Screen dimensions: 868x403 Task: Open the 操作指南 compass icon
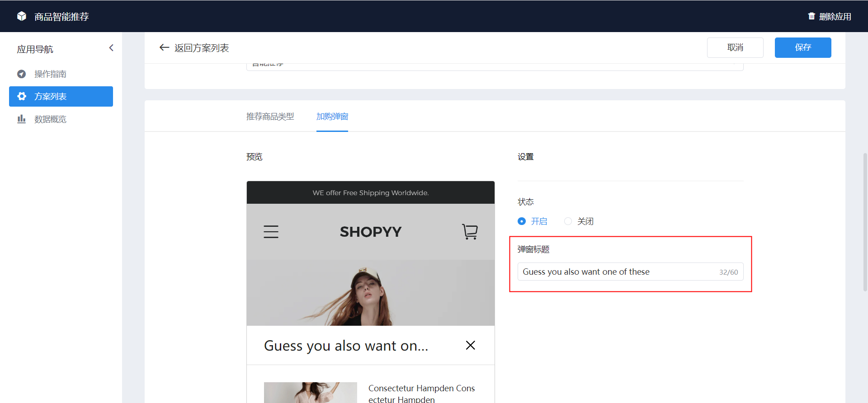click(21, 74)
